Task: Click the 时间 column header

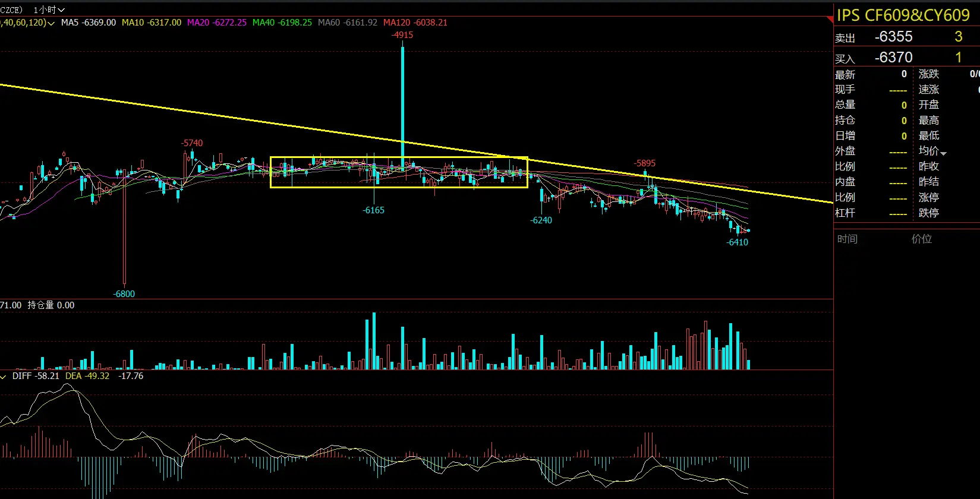Action: tap(847, 239)
